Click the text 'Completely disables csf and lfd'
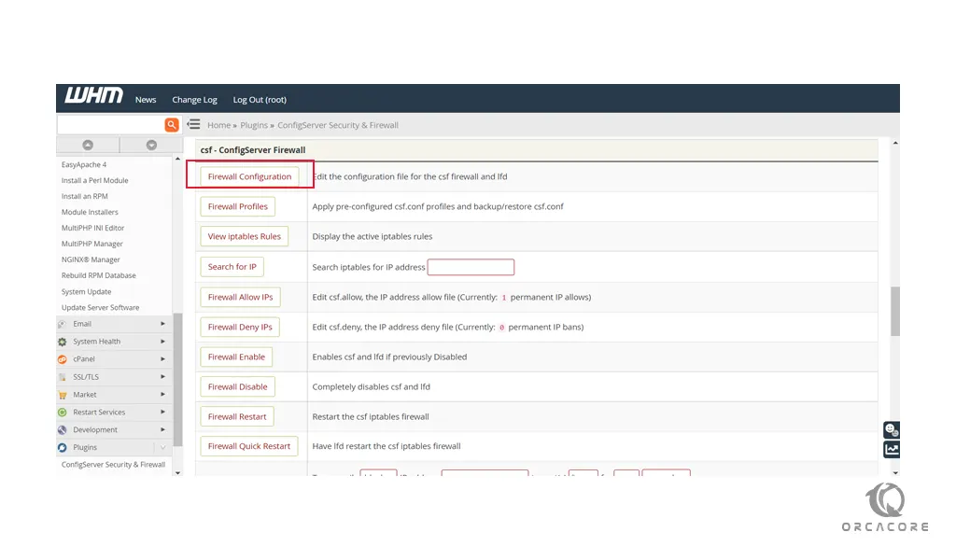The width and height of the screenshot is (956, 560). 371,387
